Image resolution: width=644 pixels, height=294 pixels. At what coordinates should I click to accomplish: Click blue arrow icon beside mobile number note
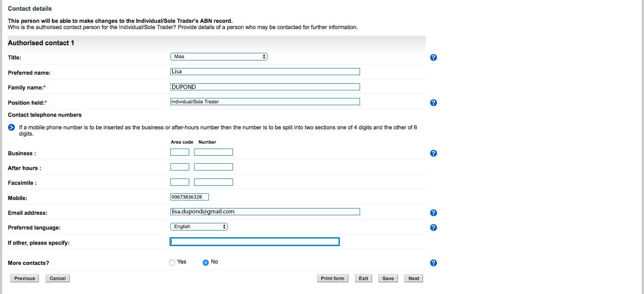click(12, 128)
